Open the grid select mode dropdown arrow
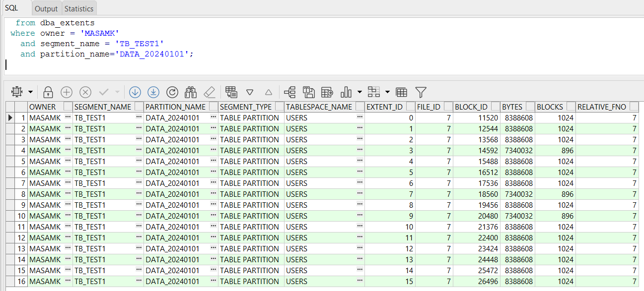Viewport: 644px width, 291px height. click(x=31, y=92)
